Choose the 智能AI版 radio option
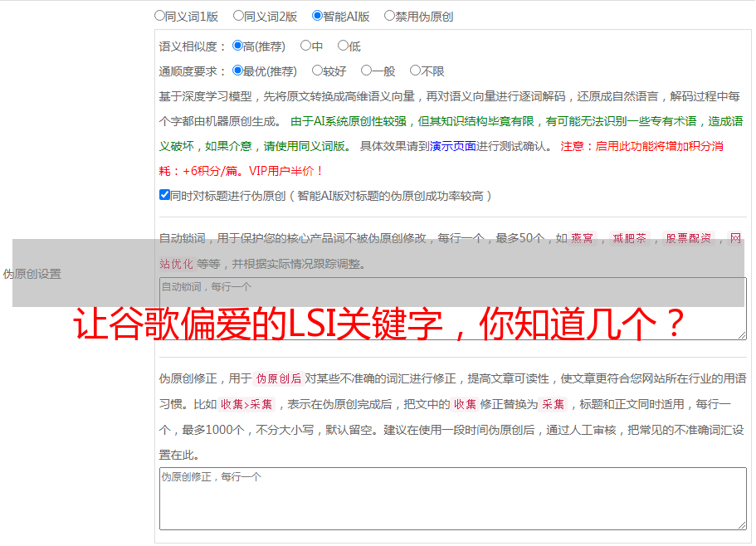756x546 pixels. tap(317, 16)
